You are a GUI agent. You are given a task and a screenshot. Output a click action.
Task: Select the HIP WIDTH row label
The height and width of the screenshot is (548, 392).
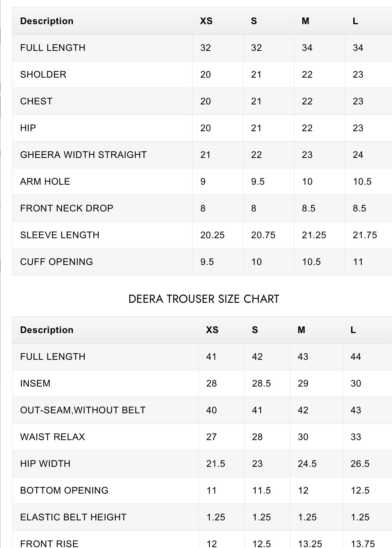45,464
